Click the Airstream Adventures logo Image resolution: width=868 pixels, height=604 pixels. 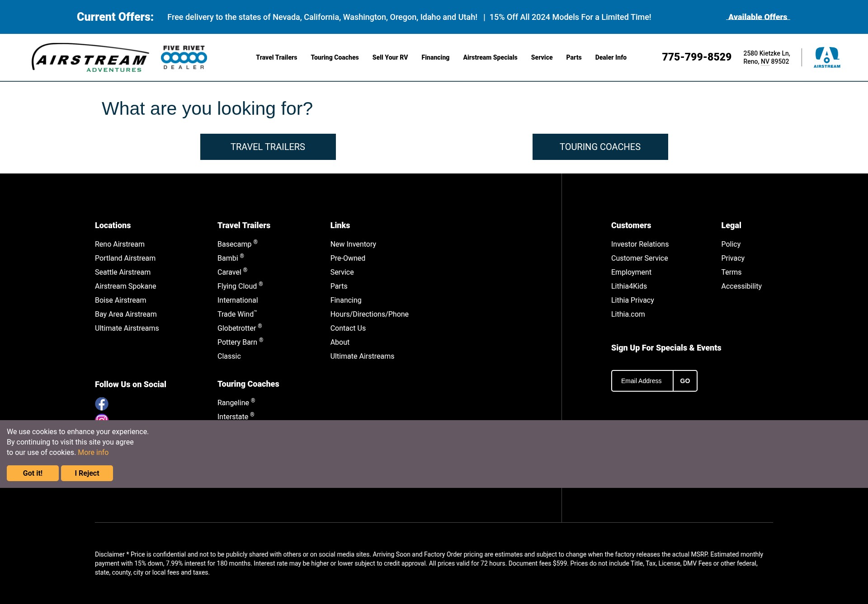(x=90, y=57)
